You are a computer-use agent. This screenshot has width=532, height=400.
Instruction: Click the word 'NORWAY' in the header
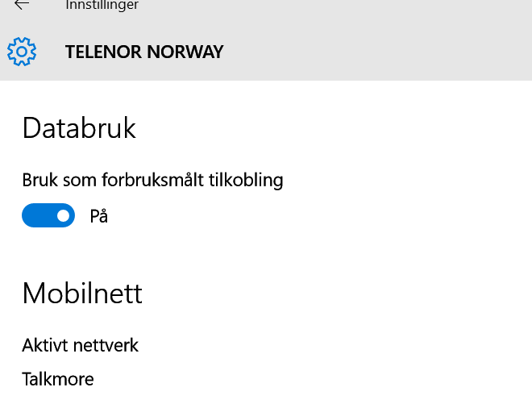click(x=185, y=52)
